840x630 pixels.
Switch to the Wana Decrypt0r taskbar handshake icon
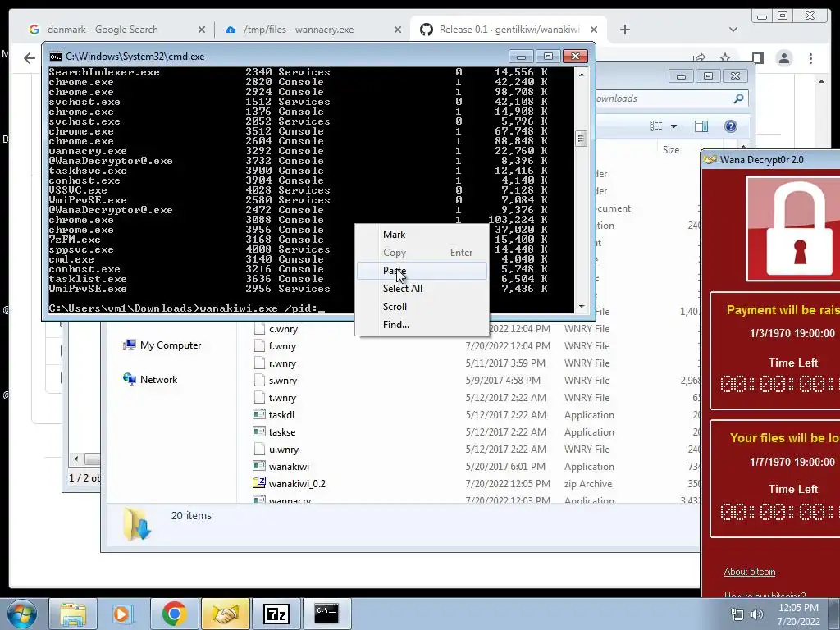tap(226, 614)
